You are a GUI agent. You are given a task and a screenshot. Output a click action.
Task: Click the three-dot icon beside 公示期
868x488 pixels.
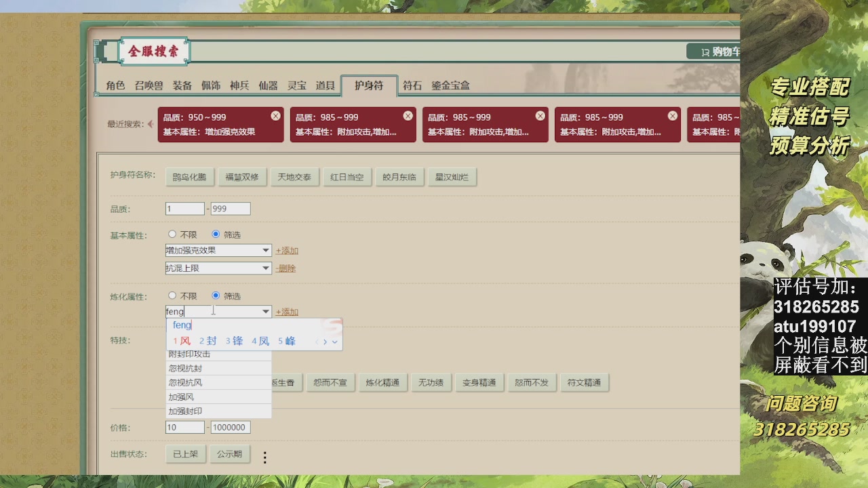click(x=265, y=457)
